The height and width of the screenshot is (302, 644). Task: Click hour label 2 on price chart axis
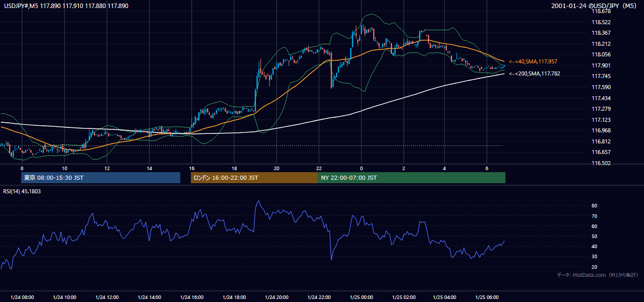pyautogui.click(x=404, y=168)
